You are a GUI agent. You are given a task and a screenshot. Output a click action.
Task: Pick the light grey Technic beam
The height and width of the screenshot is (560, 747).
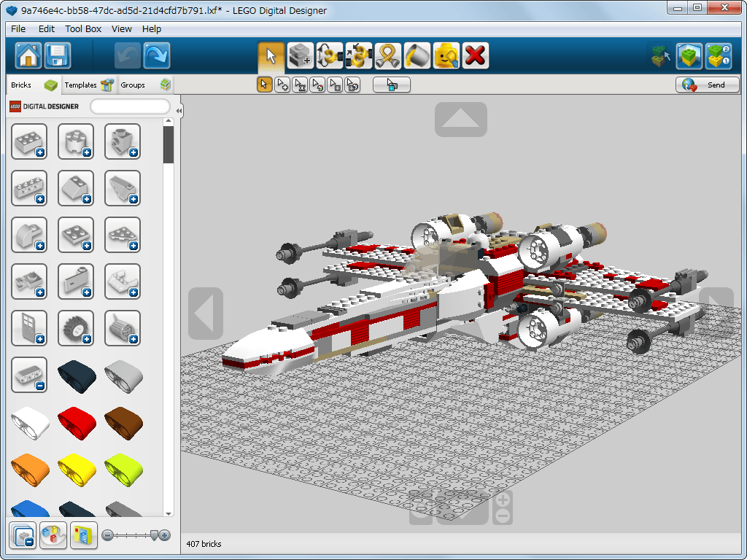click(123, 377)
